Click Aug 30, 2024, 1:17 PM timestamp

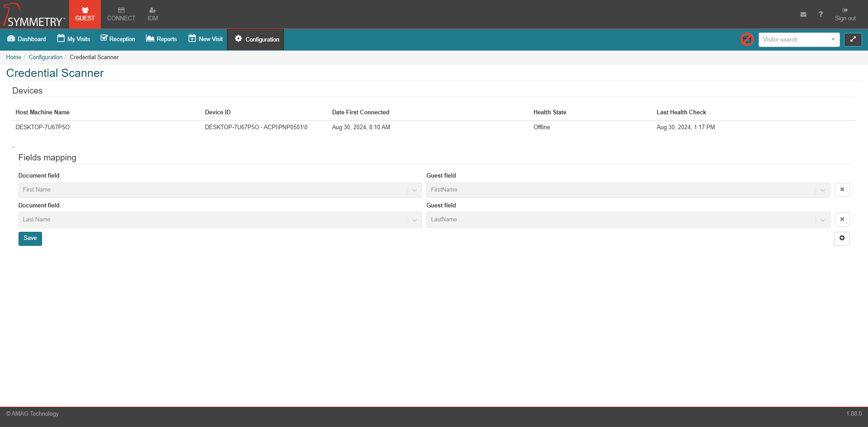point(686,127)
